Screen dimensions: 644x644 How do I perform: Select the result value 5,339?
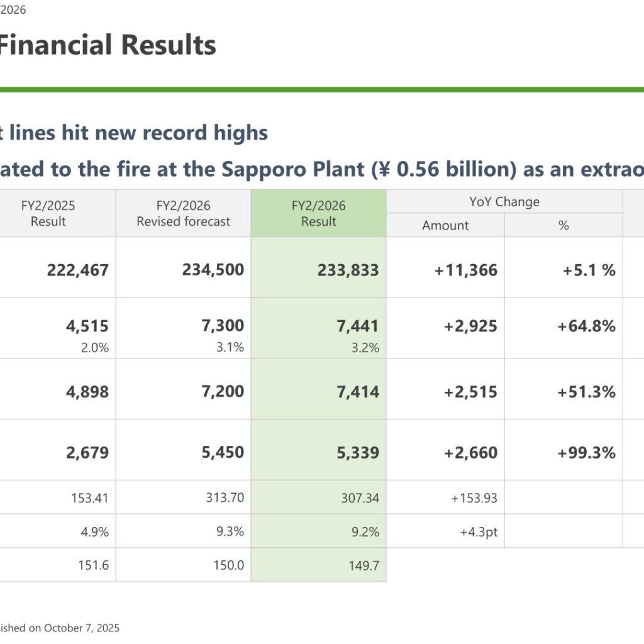(x=358, y=452)
